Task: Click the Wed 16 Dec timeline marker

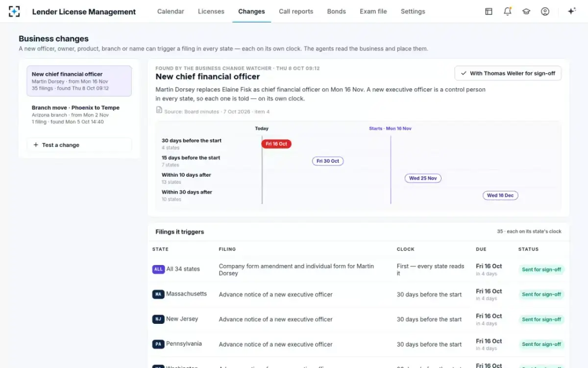Action: point(500,195)
